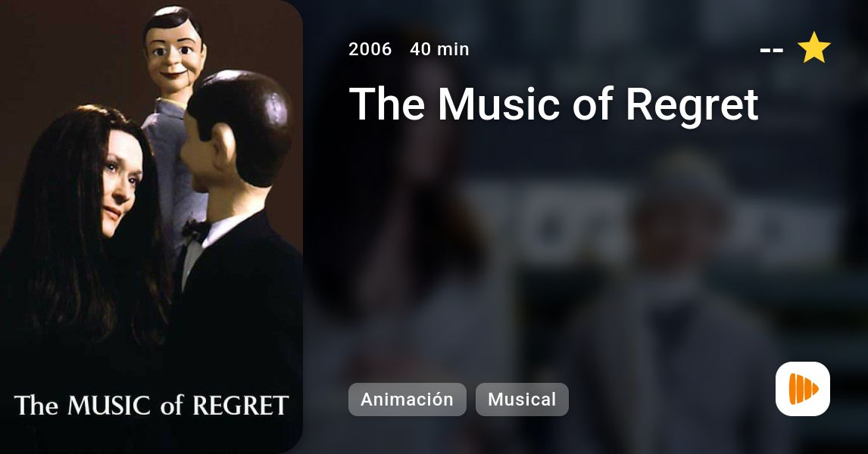Click the poster caption The MUSIC of REGRET
Viewport: 868px width, 454px height.
(151, 406)
